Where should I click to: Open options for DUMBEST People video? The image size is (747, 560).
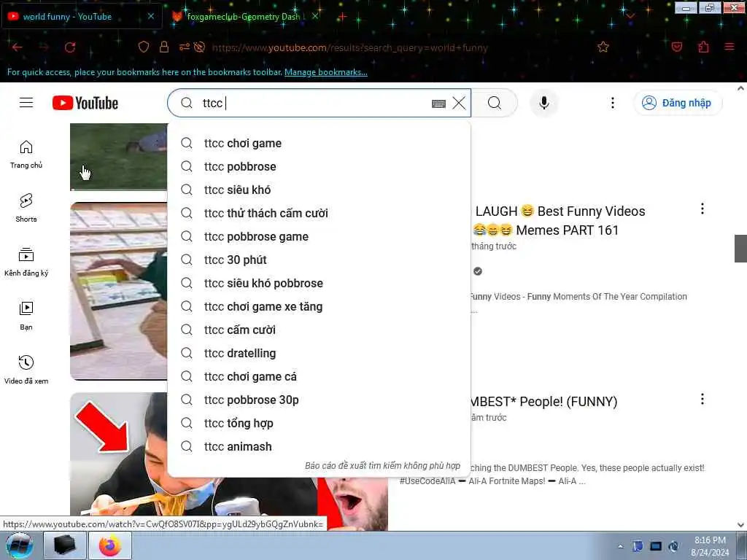(x=703, y=399)
